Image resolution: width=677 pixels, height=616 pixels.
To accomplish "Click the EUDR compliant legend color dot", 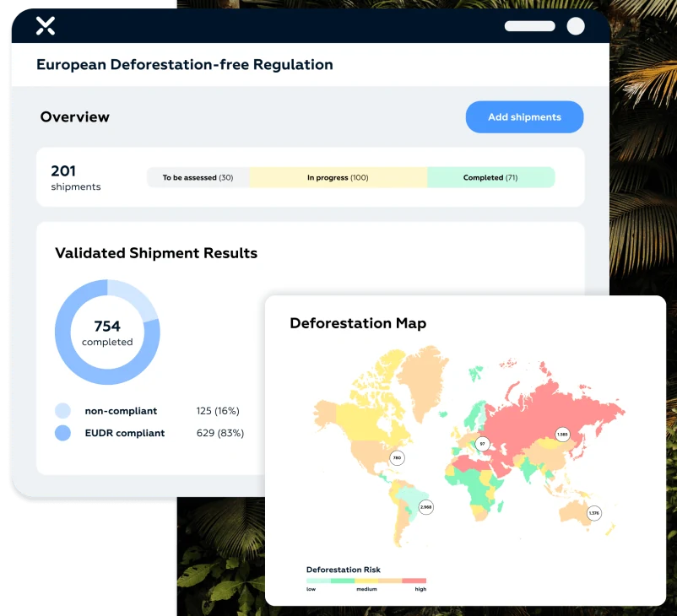I will point(63,433).
